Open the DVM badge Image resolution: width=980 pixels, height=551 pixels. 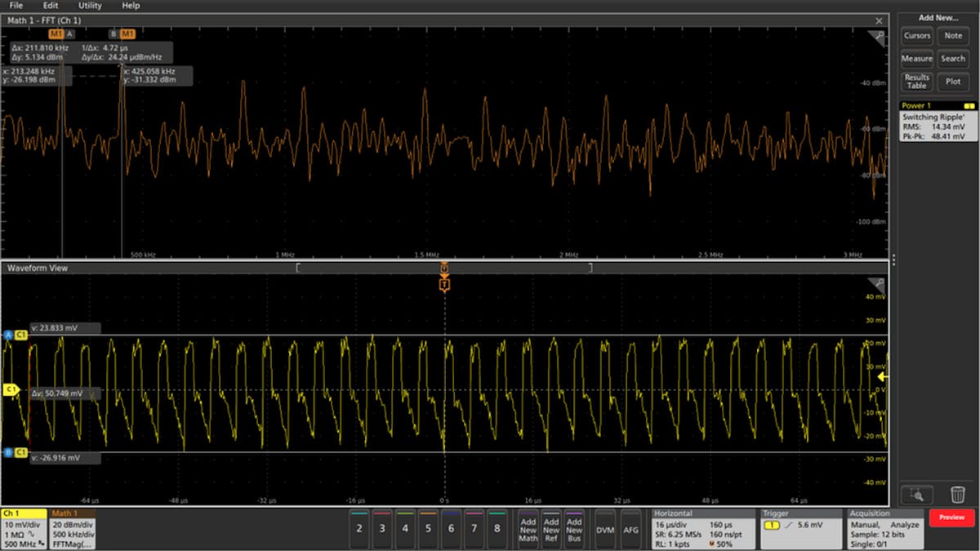(604, 528)
